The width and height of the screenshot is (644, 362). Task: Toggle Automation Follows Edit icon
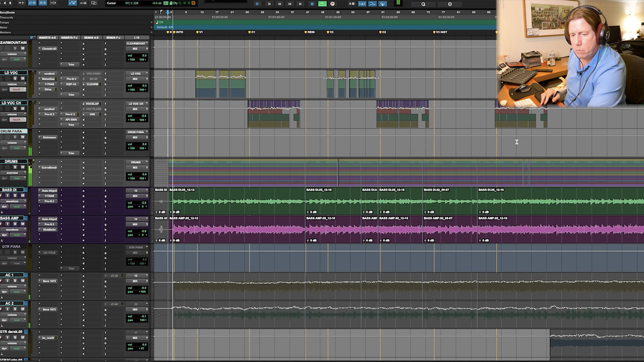[72, 3]
